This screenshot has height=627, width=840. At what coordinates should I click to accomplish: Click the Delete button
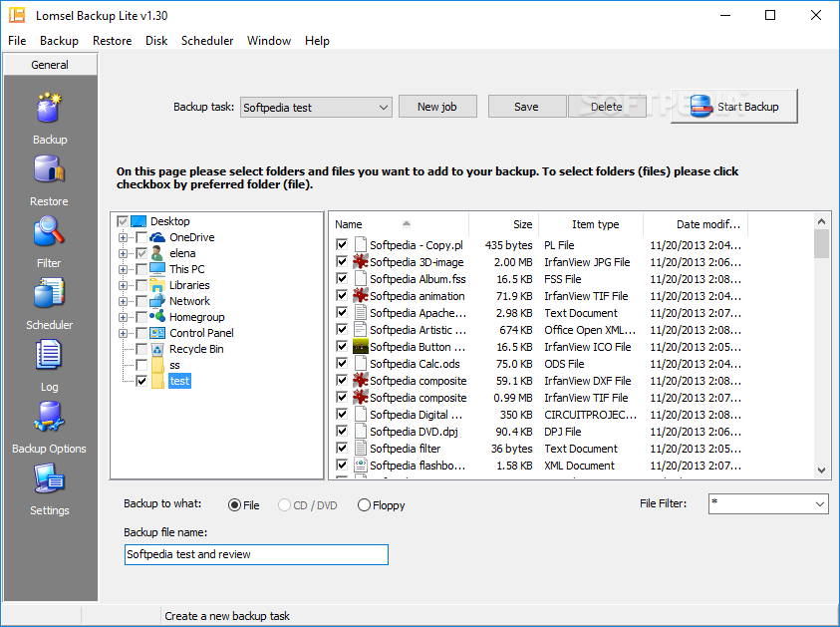click(607, 107)
